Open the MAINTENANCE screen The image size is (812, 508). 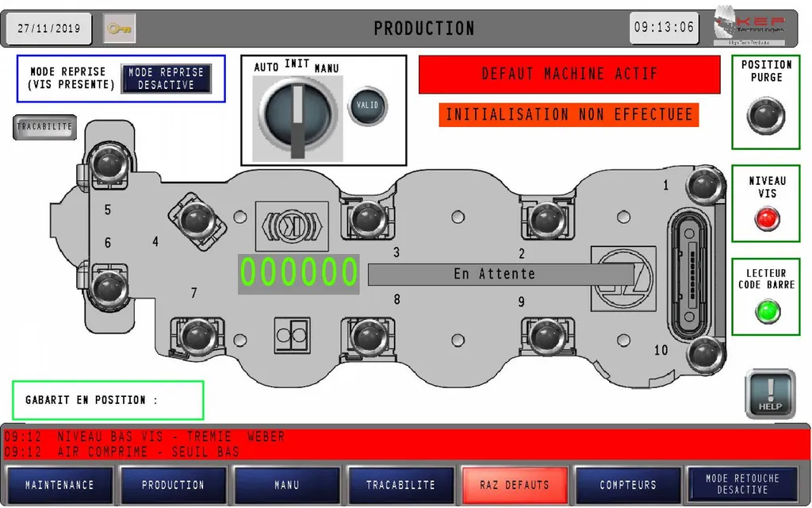(x=59, y=484)
